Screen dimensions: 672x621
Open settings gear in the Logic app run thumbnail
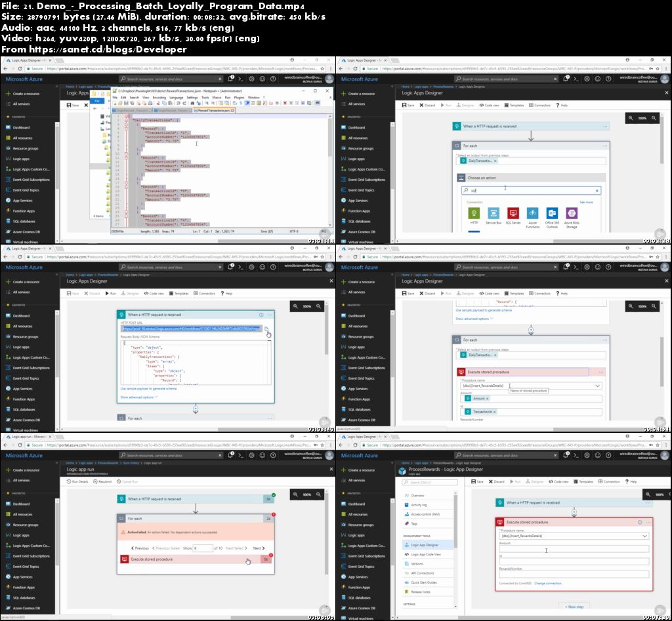[251, 455]
